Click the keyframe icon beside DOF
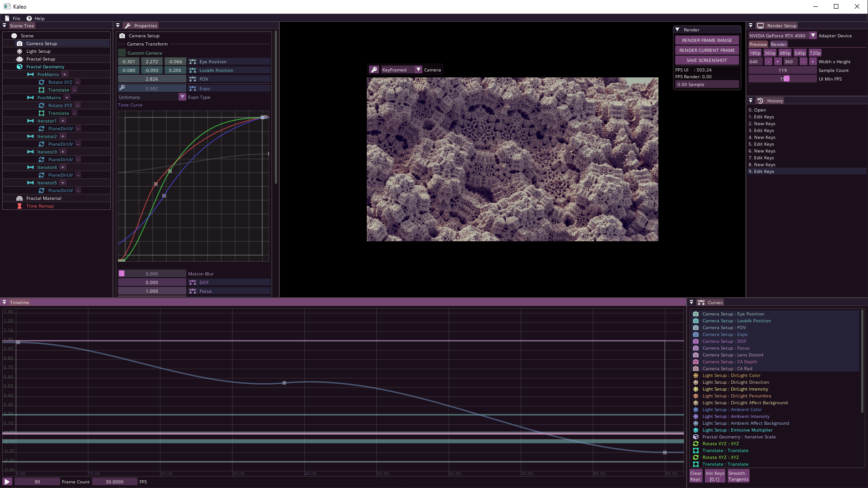Screen dimensions: 868x488 point(193,283)
